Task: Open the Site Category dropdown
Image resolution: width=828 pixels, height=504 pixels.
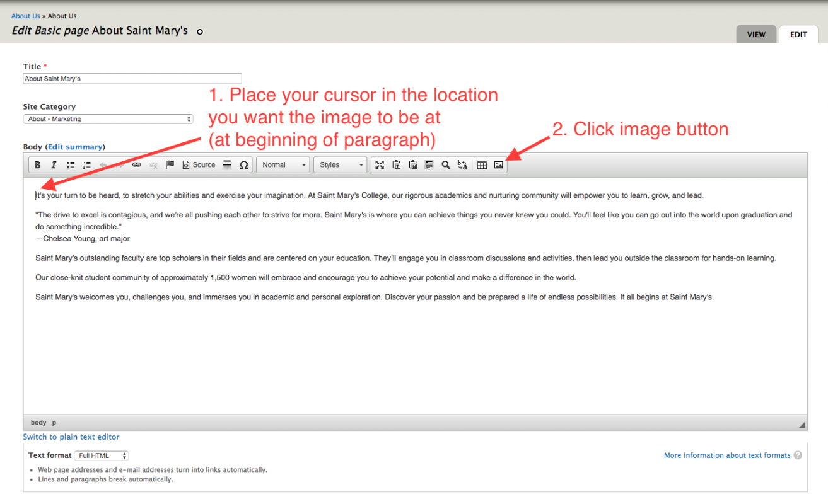Action: (108, 119)
